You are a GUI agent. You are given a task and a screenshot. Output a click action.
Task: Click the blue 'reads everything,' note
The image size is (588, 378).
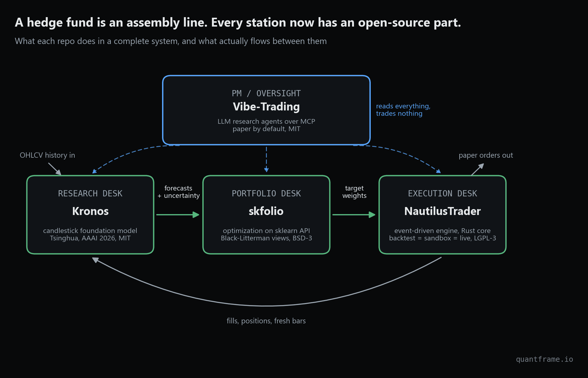(x=403, y=106)
